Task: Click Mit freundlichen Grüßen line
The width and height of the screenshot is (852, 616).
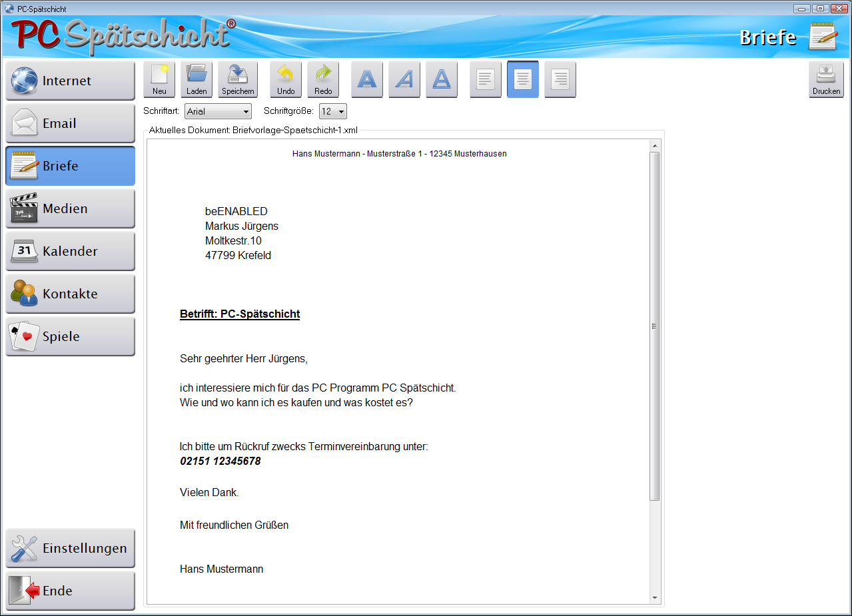Action: coord(234,525)
